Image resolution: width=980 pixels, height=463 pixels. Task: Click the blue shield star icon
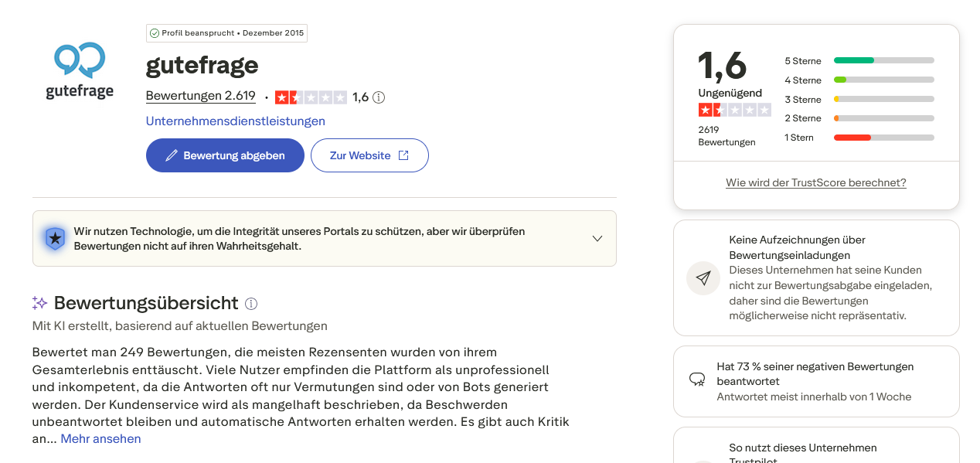[x=55, y=238]
